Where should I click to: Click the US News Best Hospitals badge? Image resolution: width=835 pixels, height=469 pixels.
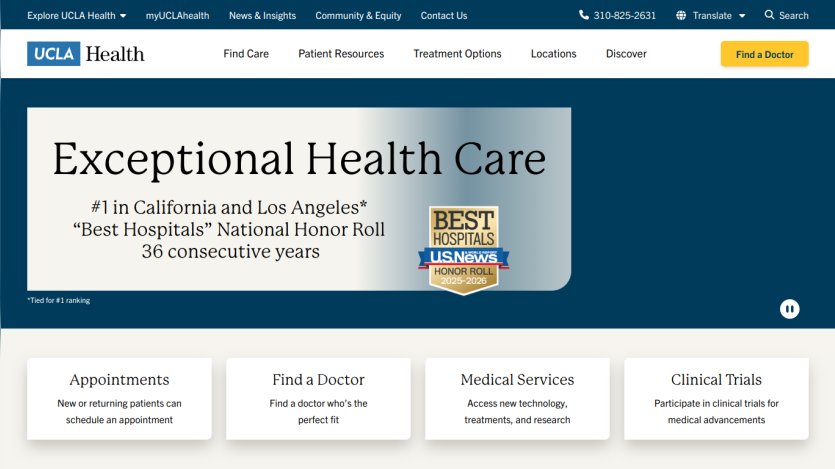(463, 250)
